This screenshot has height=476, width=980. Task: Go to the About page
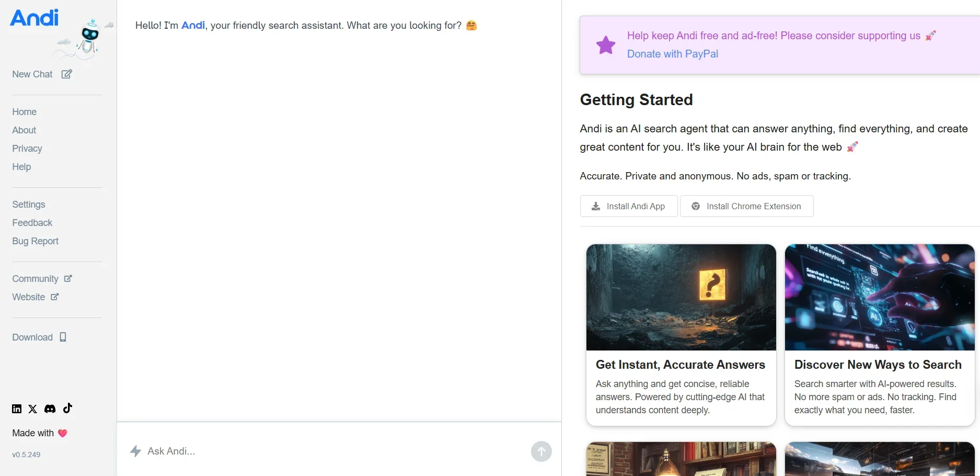point(24,130)
